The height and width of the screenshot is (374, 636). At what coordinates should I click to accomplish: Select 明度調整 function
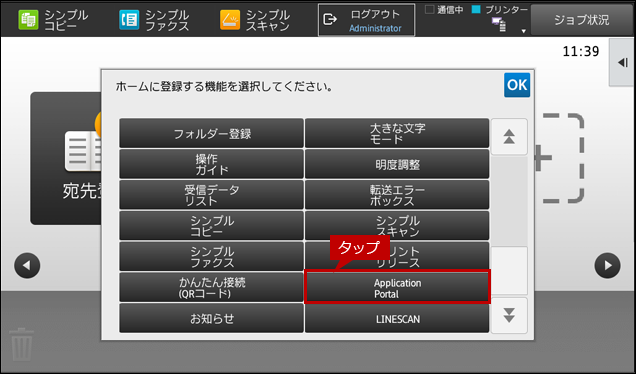point(397,164)
